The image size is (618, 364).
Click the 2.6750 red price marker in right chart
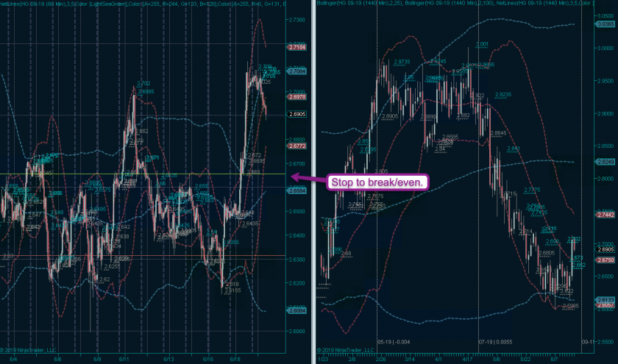[x=605, y=260]
